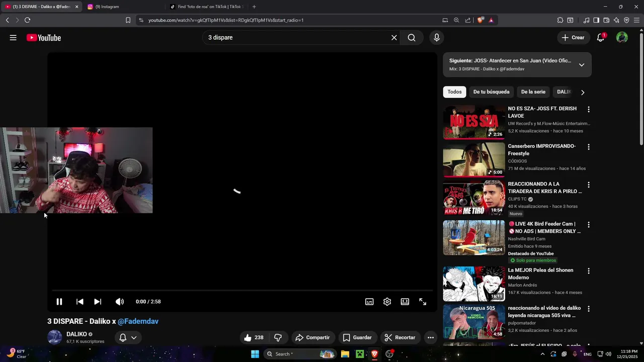Open options for KRIS R tiradera video
This screenshot has width=644, height=362.
click(x=588, y=185)
